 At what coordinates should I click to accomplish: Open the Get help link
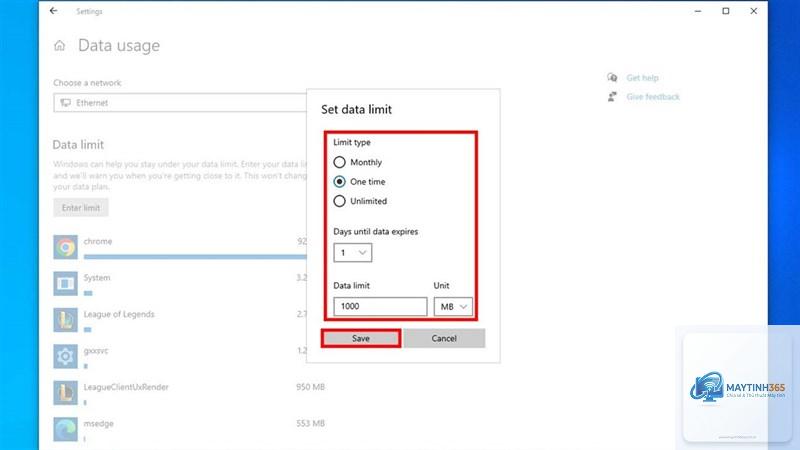tap(642, 78)
